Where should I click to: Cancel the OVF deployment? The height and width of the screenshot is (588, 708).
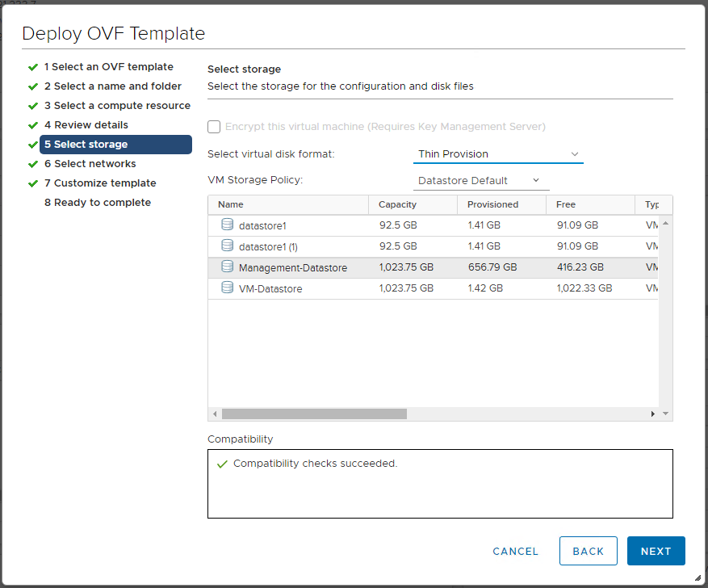[515, 551]
